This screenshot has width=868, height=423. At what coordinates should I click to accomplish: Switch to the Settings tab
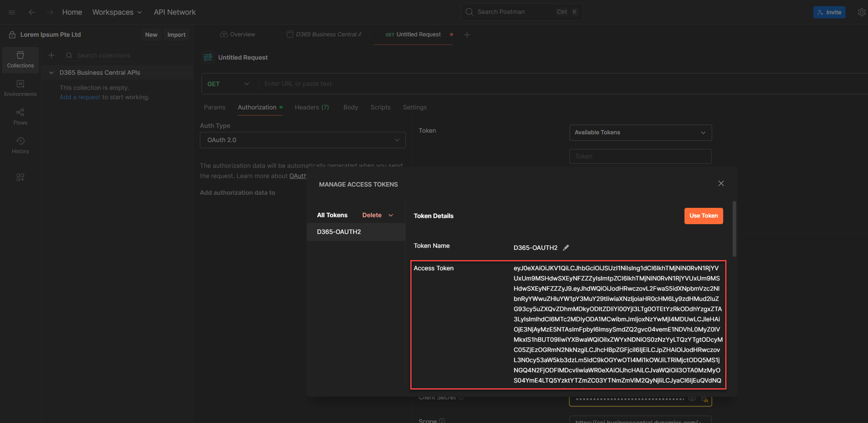pyautogui.click(x=415, y=107)
